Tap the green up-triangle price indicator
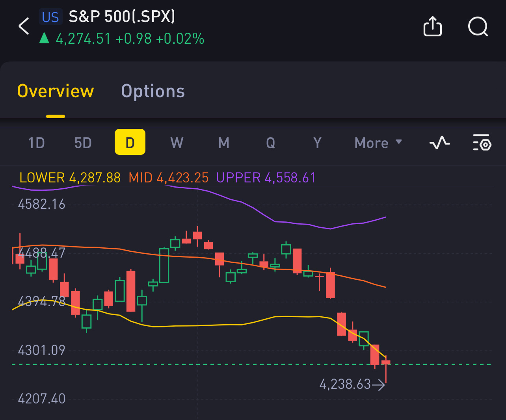 tap(44, 38)
